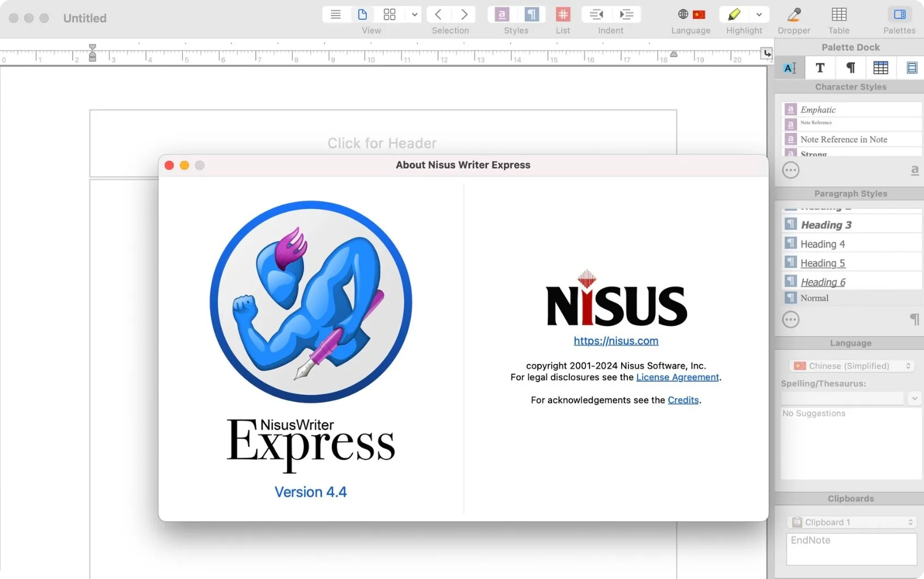Click the 'Click for Header' area in document
924x579 pixels.
pyautogui.click(x=382, y=143)
